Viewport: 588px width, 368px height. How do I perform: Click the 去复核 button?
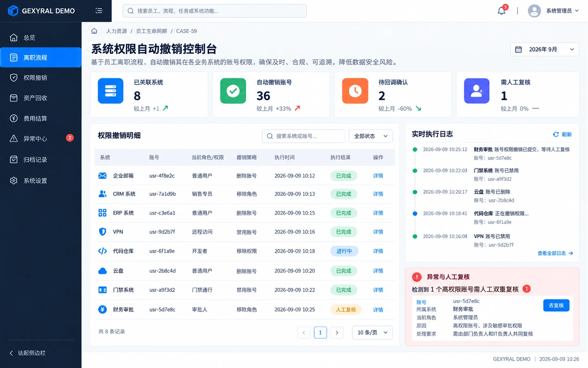[x=556, y=305]
